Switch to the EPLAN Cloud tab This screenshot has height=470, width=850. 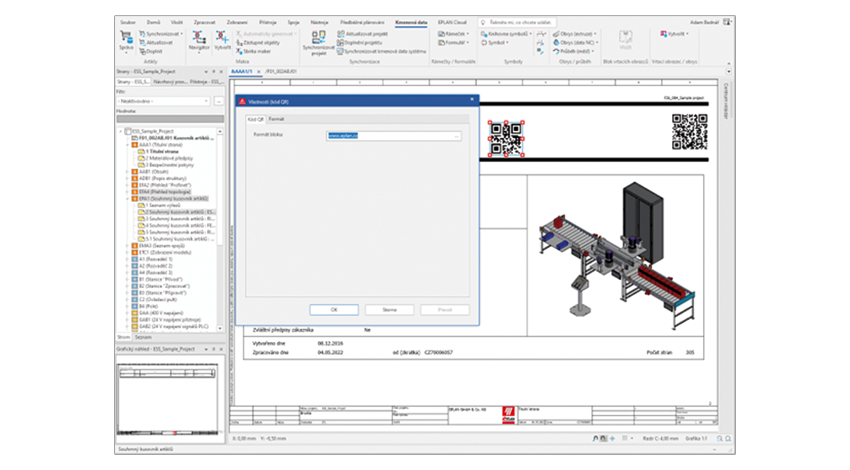click(x=452, y=22)
